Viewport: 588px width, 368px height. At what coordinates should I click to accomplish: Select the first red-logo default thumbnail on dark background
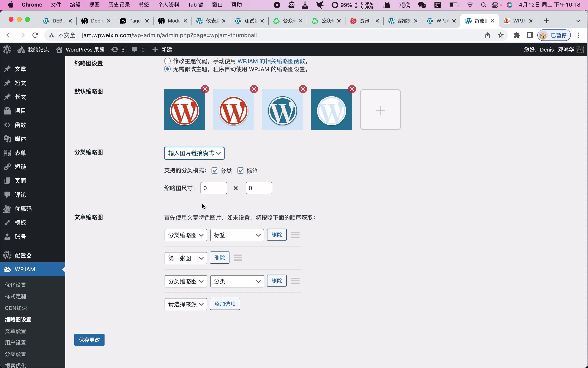(184, 110)
